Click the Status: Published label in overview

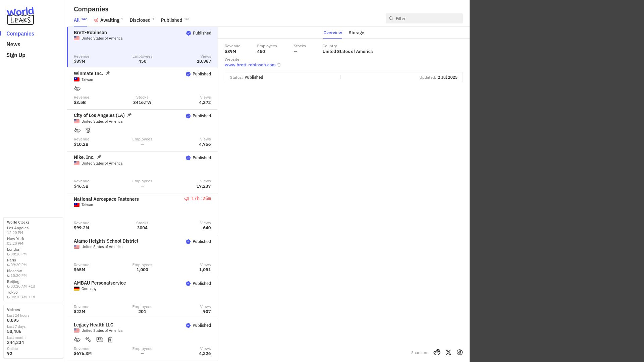(247, 77)
